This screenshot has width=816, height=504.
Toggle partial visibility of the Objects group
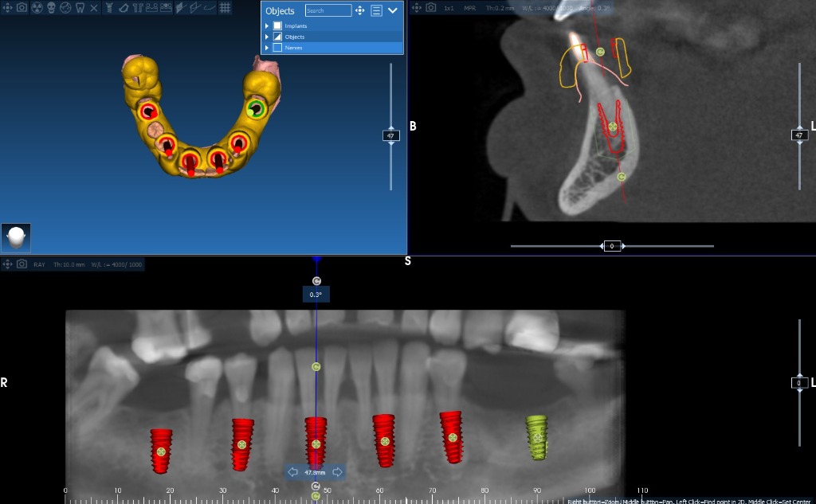point(277,37)
